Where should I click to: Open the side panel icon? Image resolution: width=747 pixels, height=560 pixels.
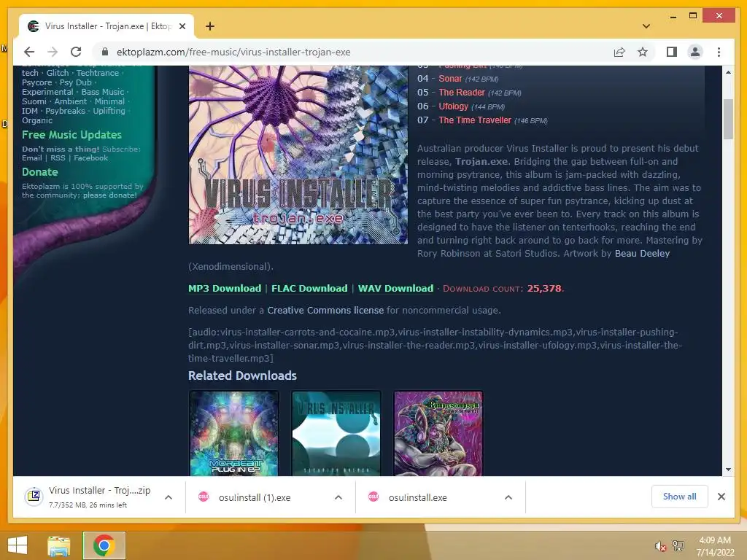point(672,52)
